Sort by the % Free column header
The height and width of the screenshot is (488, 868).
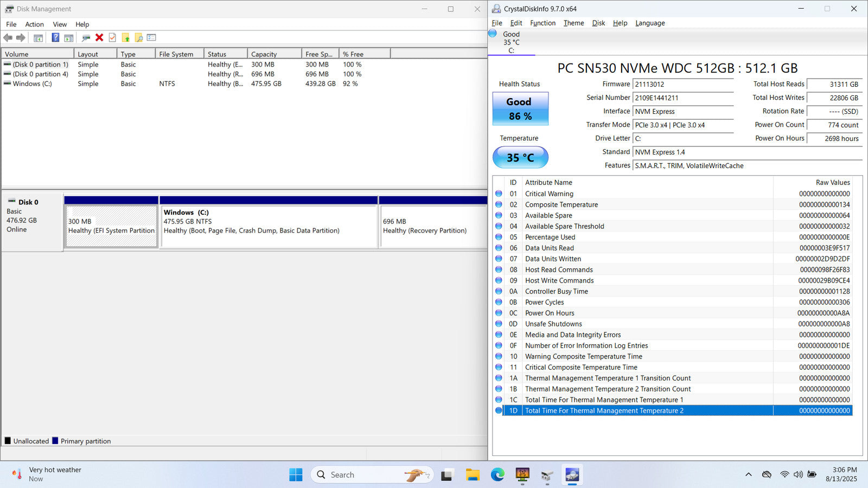[365, 54]
